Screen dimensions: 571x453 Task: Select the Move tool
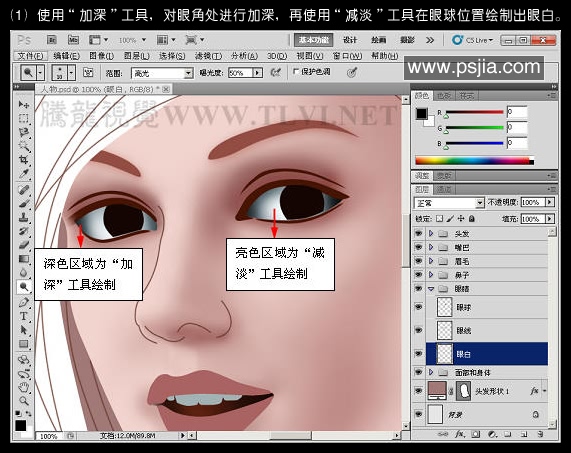[24, 105]
